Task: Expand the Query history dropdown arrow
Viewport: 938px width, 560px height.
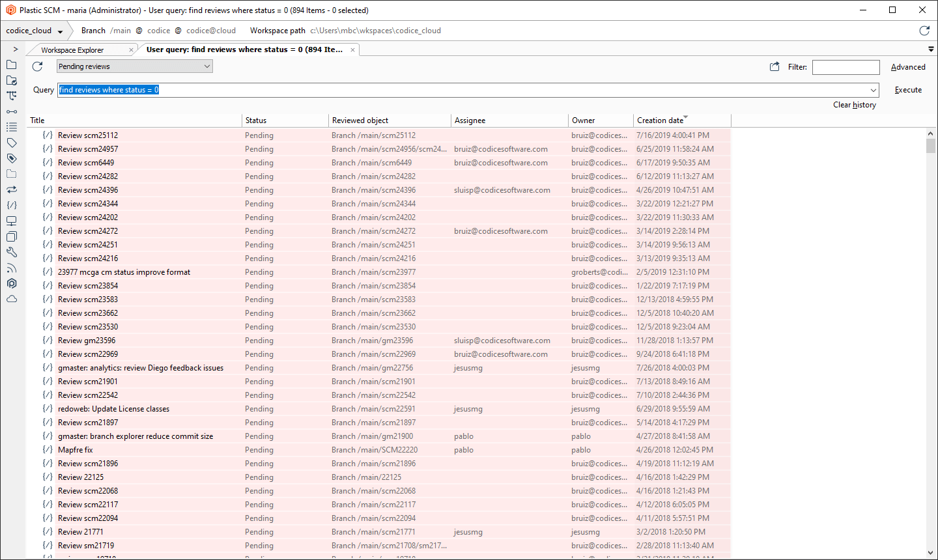Action: pos(873,91)
